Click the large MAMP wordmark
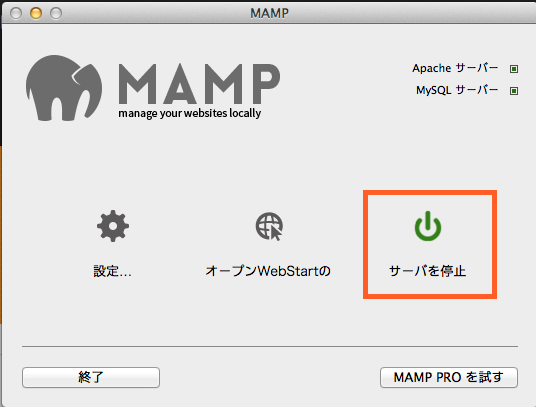This screenshot has width=536, height=407. (x=199, y=84)
